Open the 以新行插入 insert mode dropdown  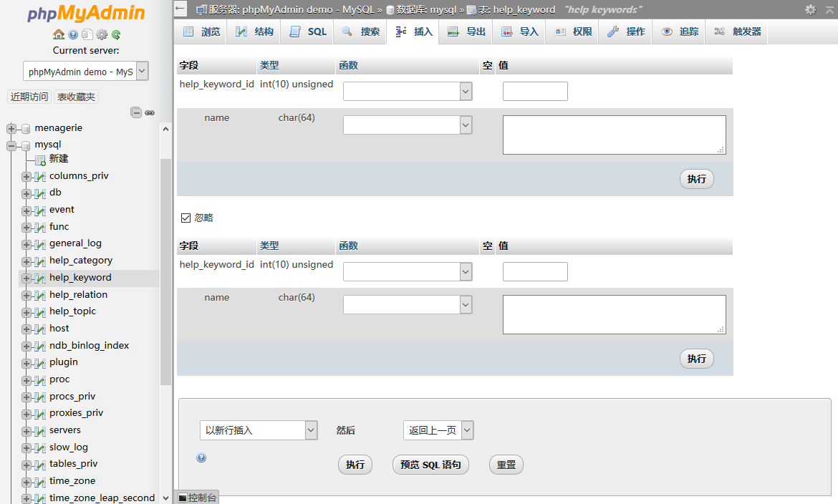(x=258, y=430)
